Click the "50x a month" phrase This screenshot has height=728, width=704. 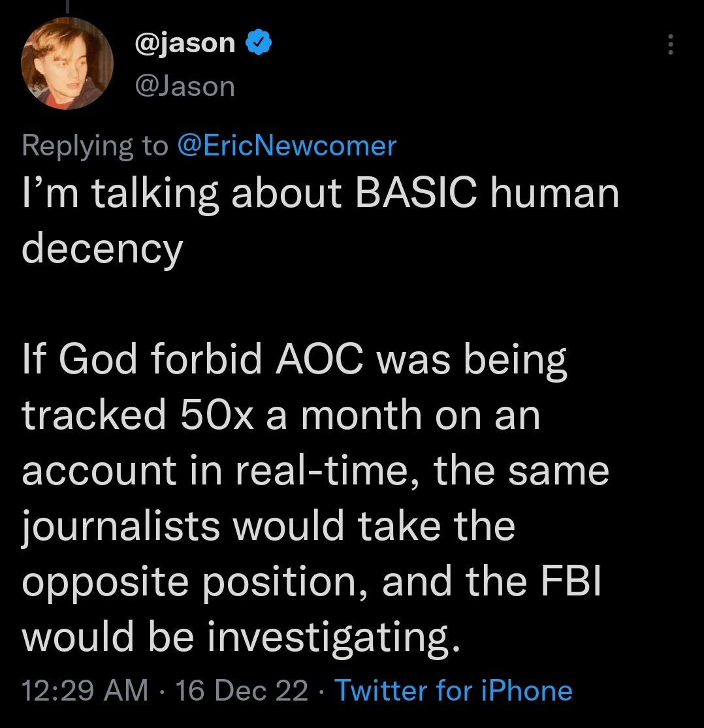tap(301, 415)
